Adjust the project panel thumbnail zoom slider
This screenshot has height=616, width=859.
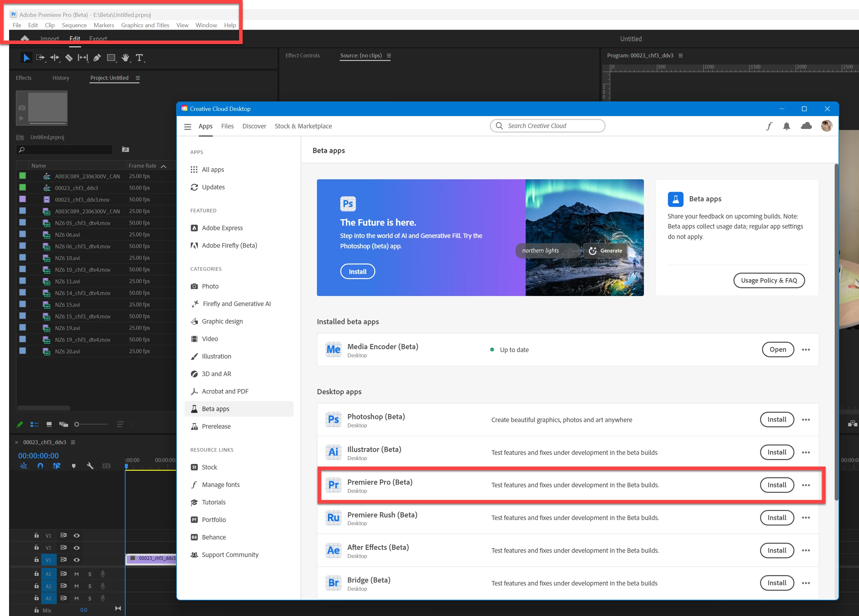77,424
